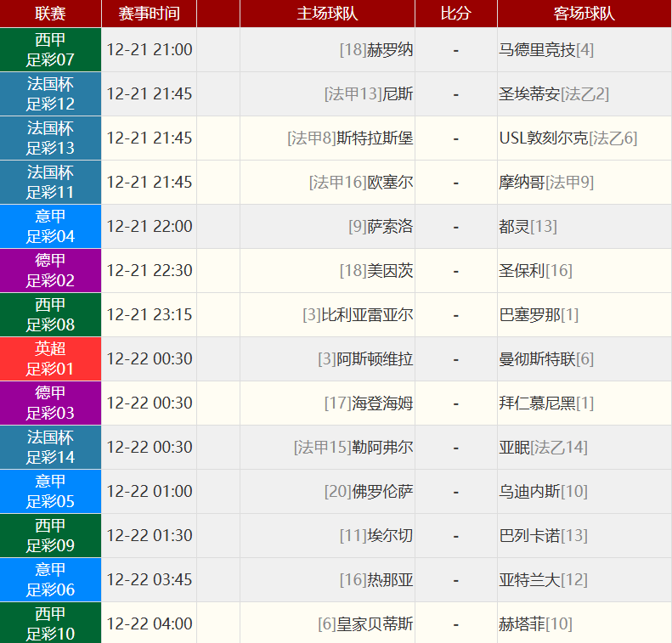Click the 12-22 03:45 match time

click(x=149, y=580)
